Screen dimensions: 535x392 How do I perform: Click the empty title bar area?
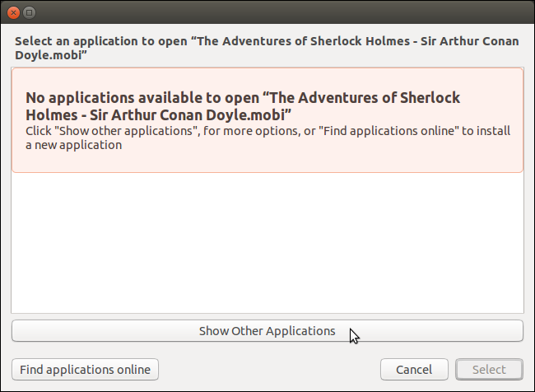280,13
